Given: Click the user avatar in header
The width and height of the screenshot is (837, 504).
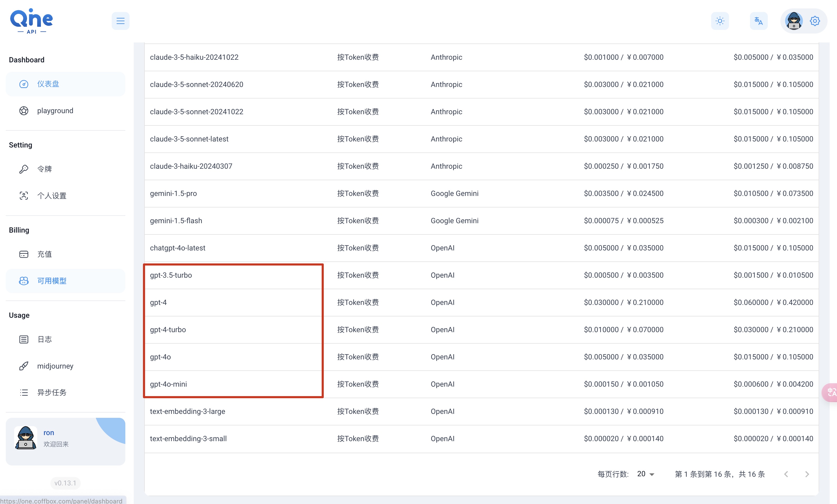Looking at the screenshot, I should (794, 21).
